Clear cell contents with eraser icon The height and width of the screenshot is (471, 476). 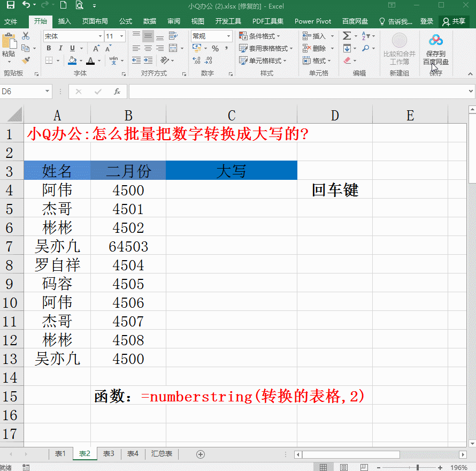347,60
